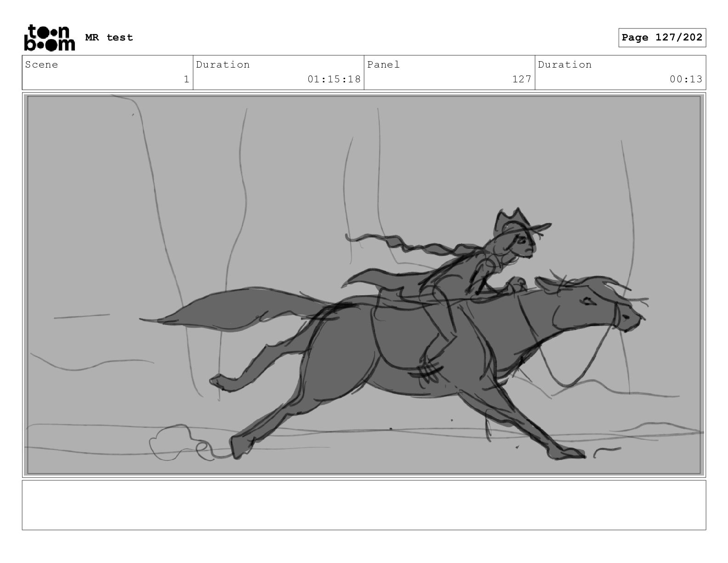
Task: Click the 'Scene' header label
Action: [x=42, y=64]
